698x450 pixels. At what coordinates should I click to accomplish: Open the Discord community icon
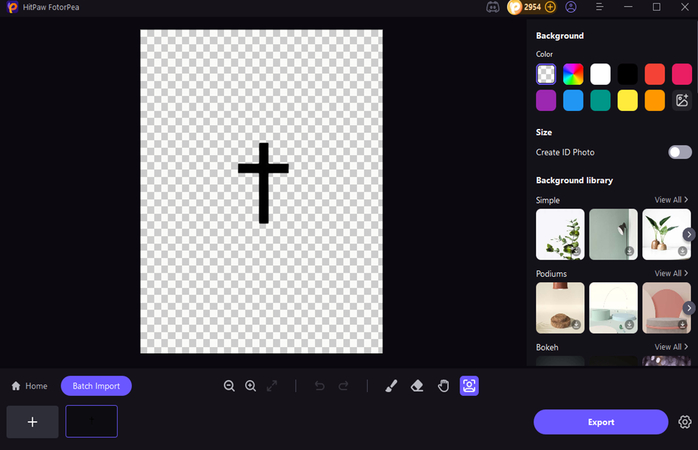click(493, 7)
